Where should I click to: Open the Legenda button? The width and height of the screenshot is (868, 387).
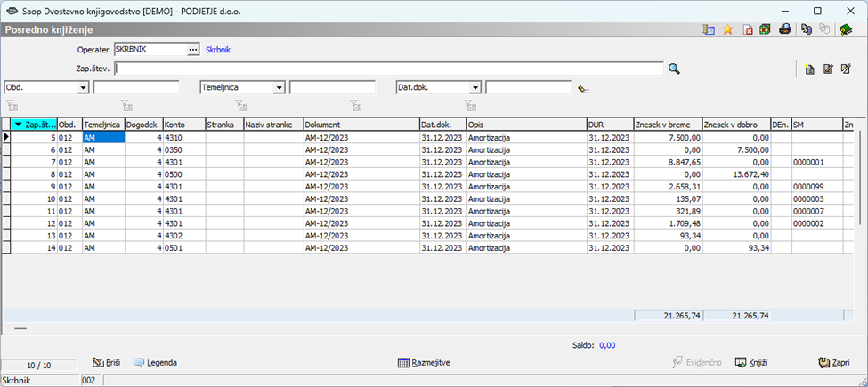click(x=156, y=363)
